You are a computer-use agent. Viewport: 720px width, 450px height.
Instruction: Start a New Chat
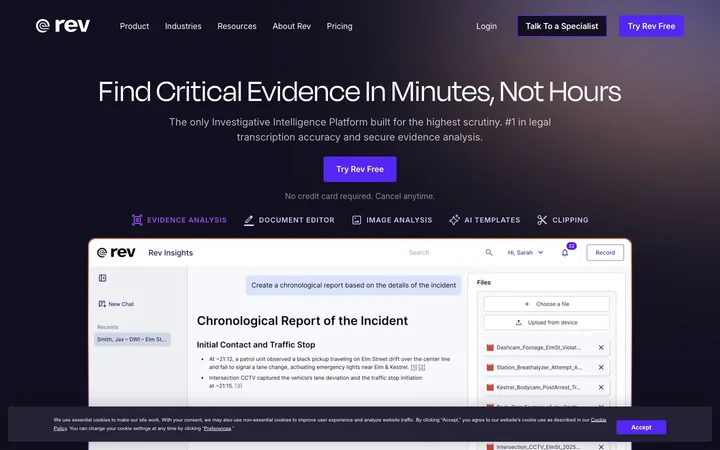116,304
